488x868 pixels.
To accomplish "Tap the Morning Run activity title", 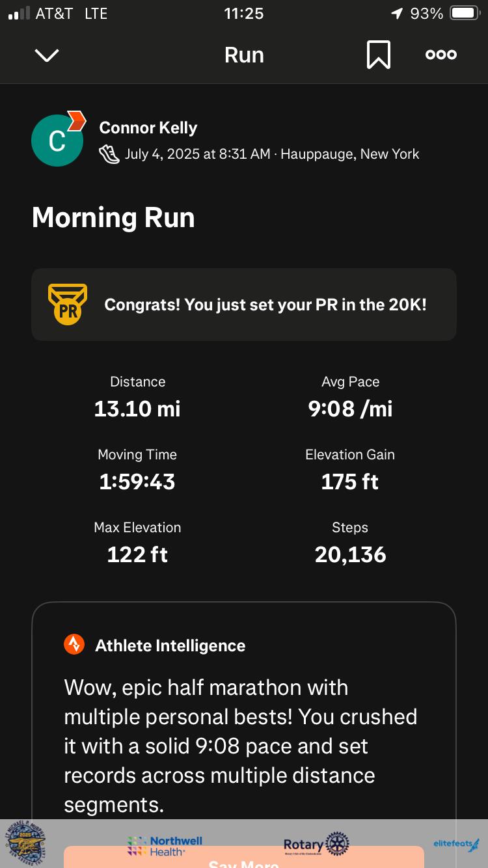I will point(113,217).
